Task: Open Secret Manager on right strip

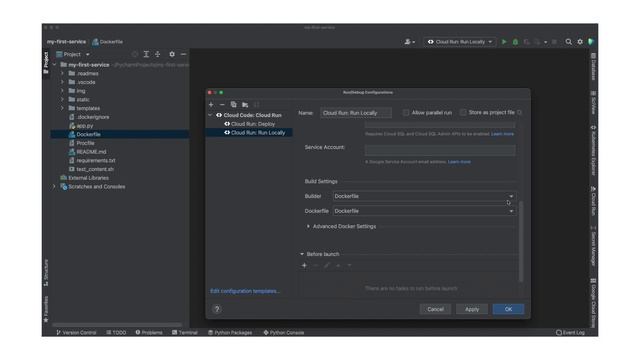Action: tap(593, 246)
